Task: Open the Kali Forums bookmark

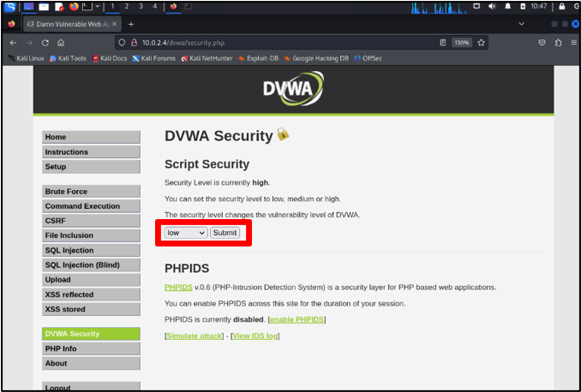Action: pyautogui.click(x=153, y=58)
